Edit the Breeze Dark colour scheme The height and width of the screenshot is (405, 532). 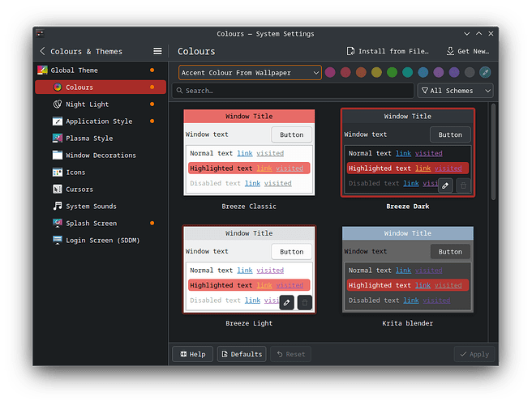(x=445, y=185)
